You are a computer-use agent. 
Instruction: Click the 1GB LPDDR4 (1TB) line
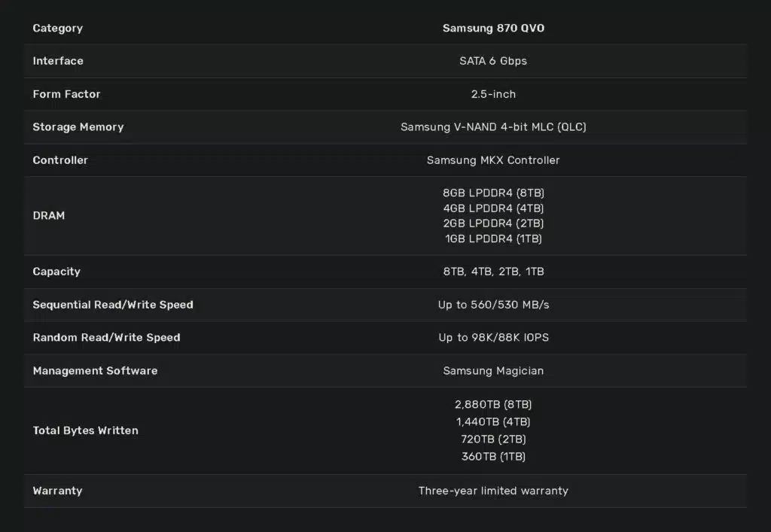[493, 239]
